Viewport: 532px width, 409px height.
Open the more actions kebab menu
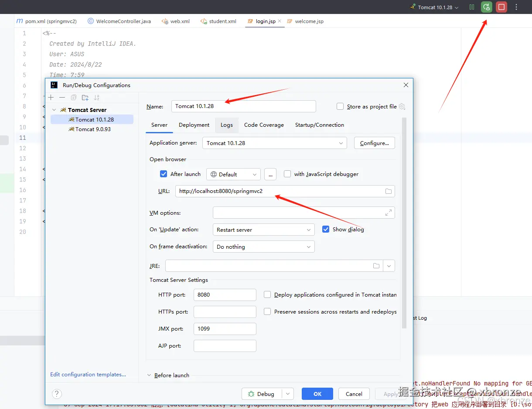pos(516,7)
